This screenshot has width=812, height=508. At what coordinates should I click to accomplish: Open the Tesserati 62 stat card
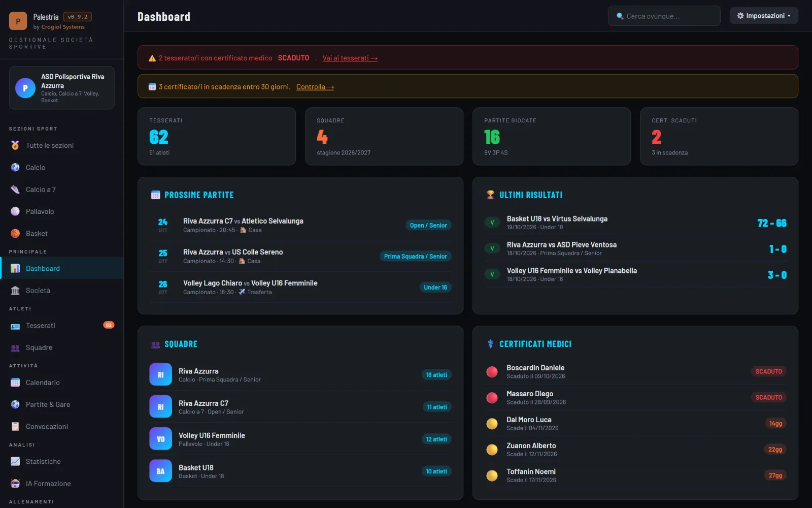pos(217,136)
